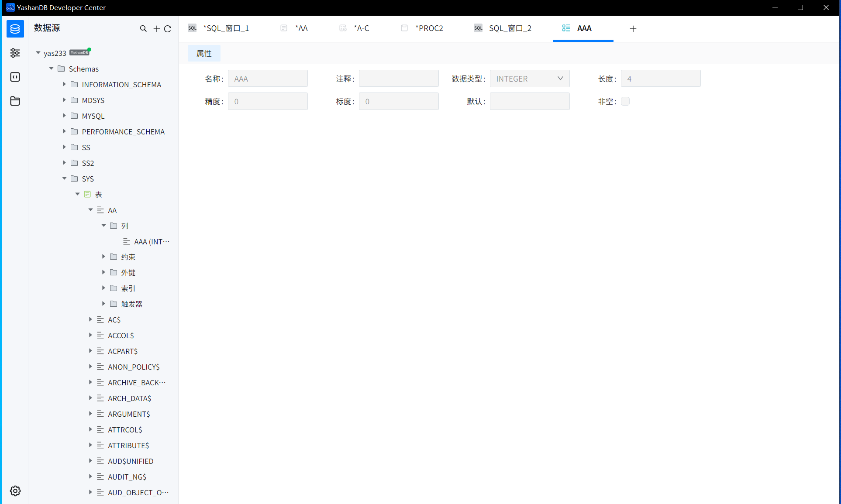Viewport: 841px width, 504px height.
Task: Switch to the *SQL_窗口_1 tab
Action: [225, 28]
